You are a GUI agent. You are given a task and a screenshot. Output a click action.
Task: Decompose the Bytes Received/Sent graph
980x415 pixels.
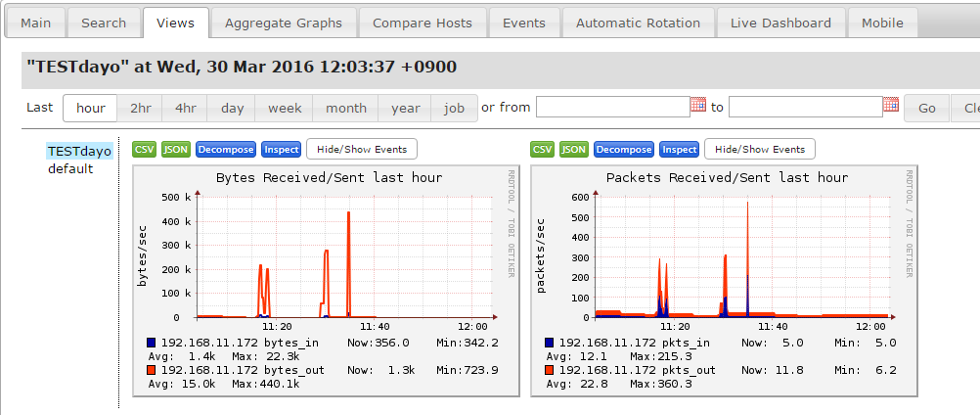click(x=226, y=150)
